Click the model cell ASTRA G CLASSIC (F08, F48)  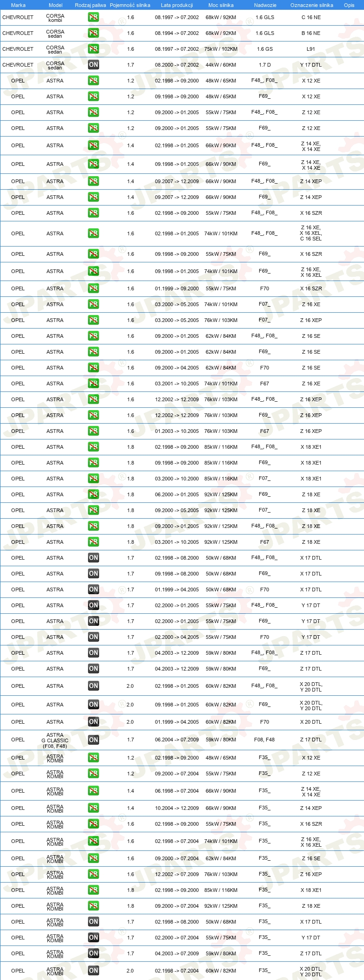pyautogui.click(x=55, y=740)
